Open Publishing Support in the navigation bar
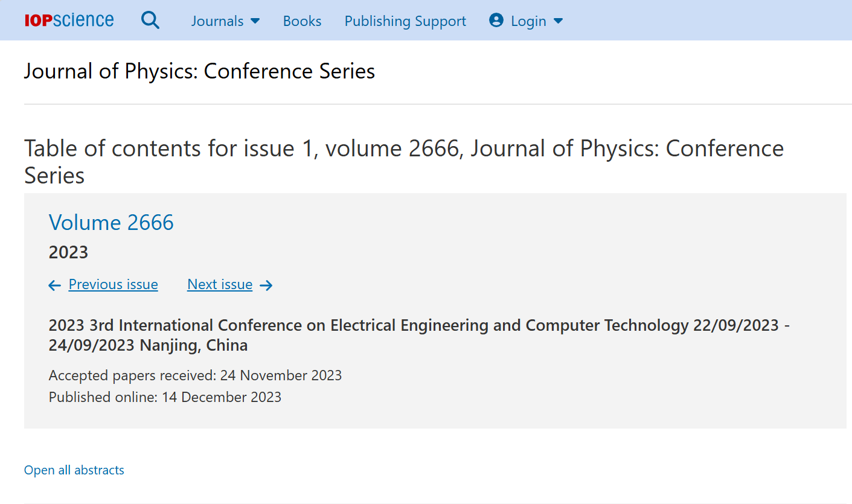Image resolution: width=852 pixels, height=504 pixels. (x=405, y=21)
